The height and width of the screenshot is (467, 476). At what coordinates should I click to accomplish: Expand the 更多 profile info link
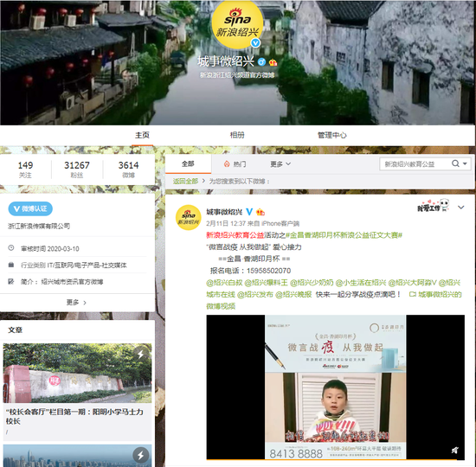pyautogui.click(x=76, y=302)
